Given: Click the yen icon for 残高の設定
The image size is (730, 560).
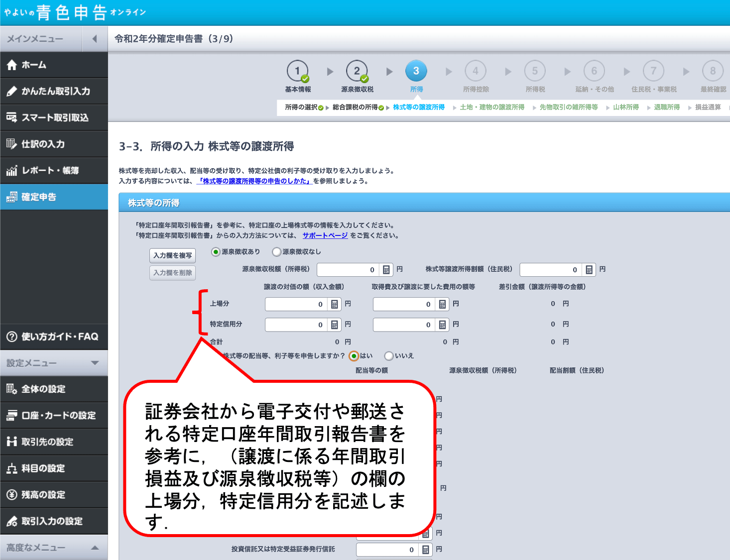Looking at the screenshot, I should (11, 494).
